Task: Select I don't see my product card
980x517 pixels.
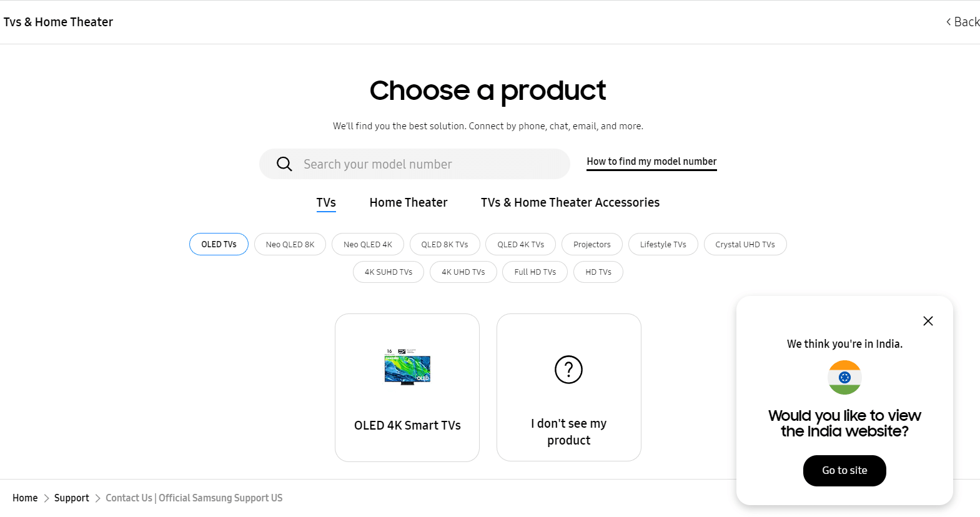Action: coord(569,387)
